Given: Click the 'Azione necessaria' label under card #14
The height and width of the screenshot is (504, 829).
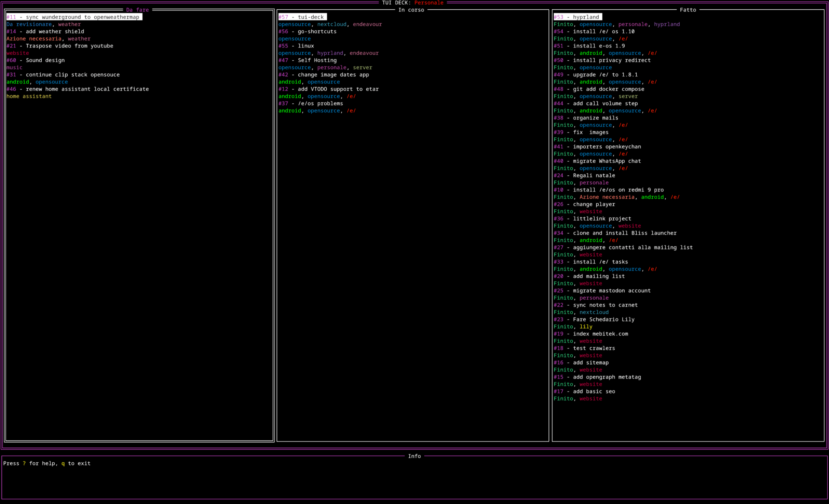Looking at the screenshot, I should pyautogui.click(x=34, y=39).
